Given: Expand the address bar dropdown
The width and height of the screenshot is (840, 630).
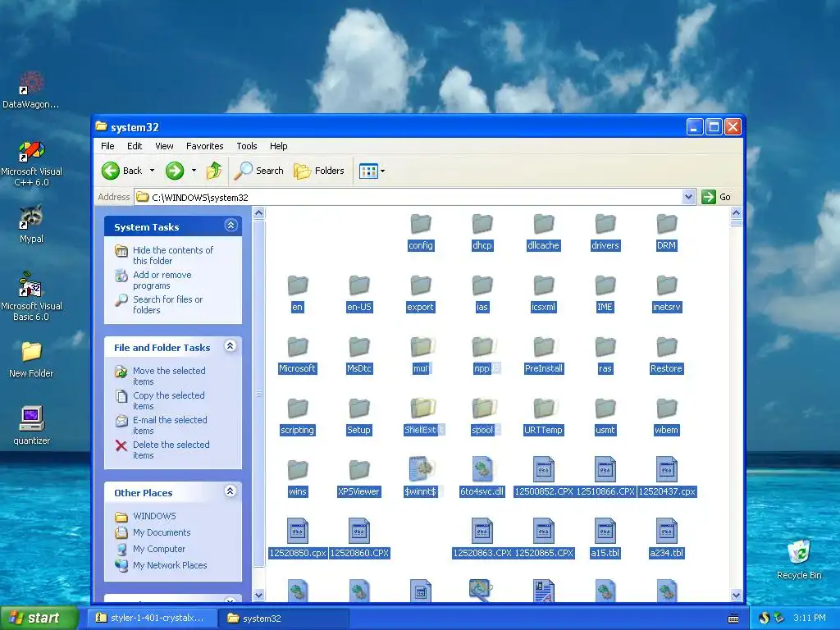Looking at the screenshot, I should [689, 197].
